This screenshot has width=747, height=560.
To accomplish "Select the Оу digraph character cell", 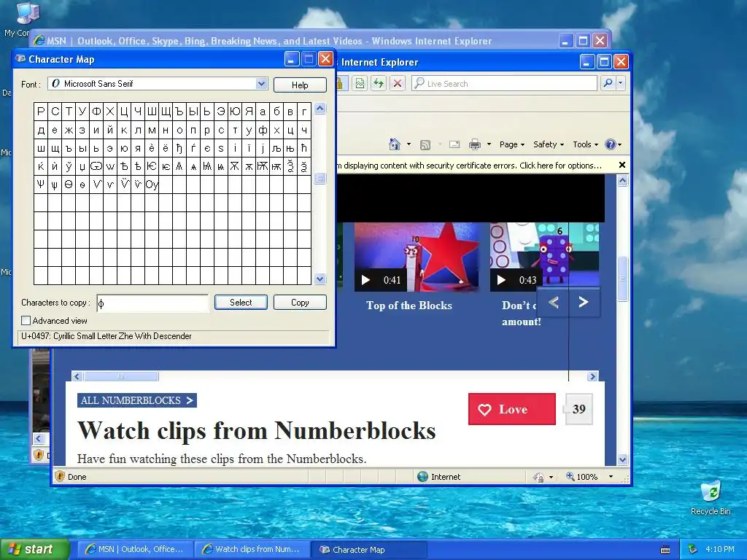I will (x=152, y=184).
